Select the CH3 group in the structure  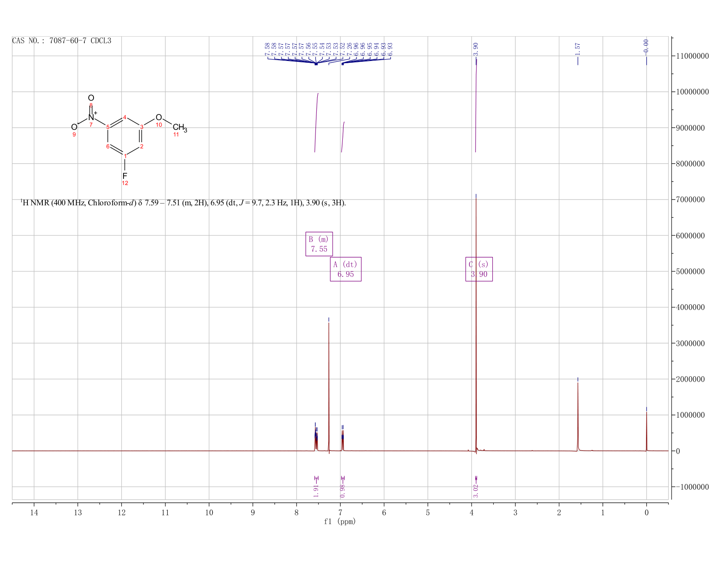point(180,128)
